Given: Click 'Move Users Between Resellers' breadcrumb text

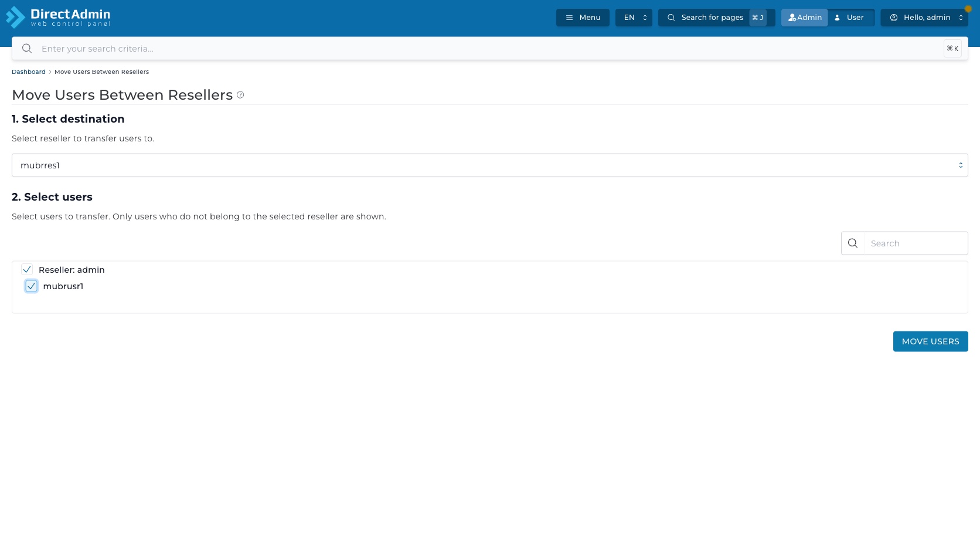Looking at the screenshot, I should click(101, 72).
